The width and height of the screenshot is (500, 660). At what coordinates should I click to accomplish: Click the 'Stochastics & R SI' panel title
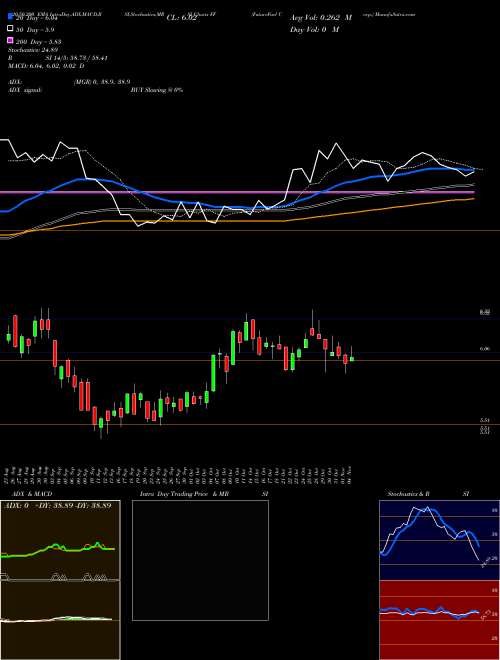coord(428,494)
